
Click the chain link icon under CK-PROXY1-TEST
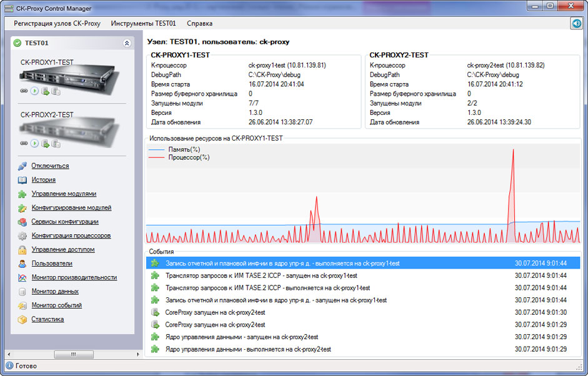pos(24,91)
